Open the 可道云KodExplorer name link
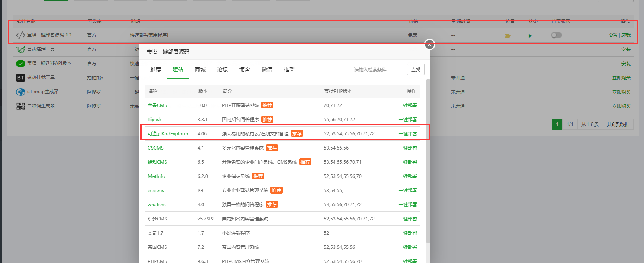This screenshot has height=263, width=644. (168, 134)
